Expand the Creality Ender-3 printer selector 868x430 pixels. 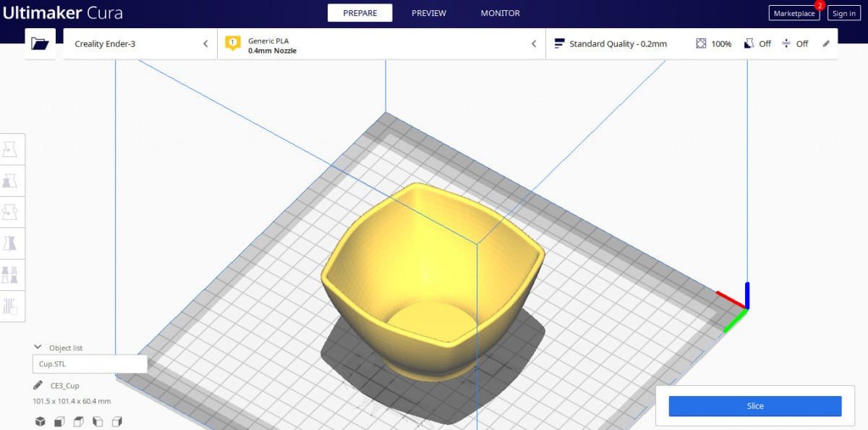(x=140, y=44)
